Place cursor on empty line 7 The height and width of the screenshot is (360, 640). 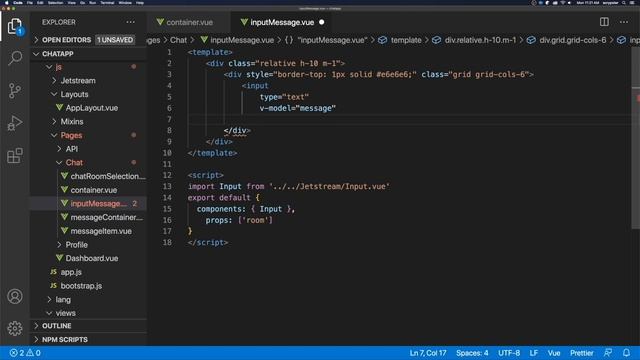click(408, 120)
